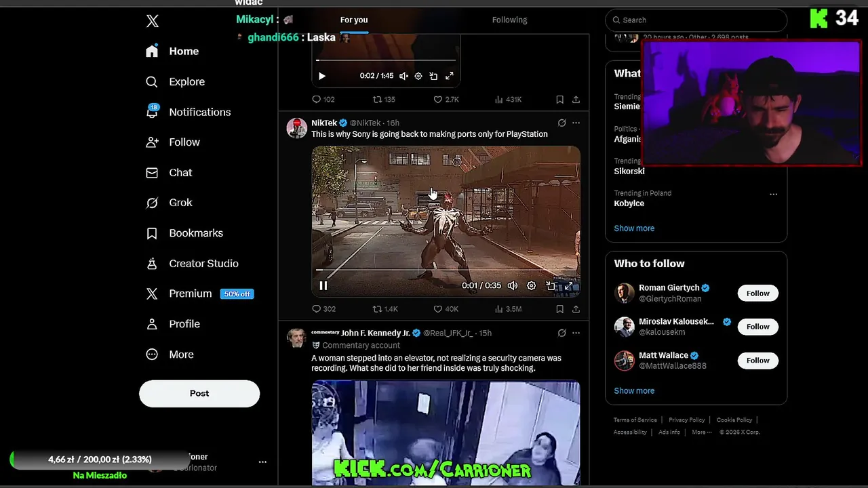This screenshot has height=488, width=868.
Task: Open more options on JFK Jr. post
Action: pyautogui.click(x=576, y=333)
